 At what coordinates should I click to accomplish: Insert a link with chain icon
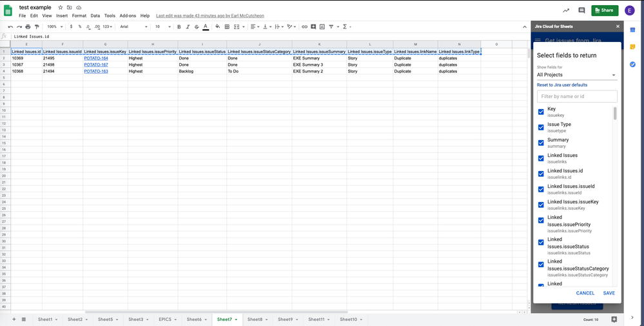304,26
